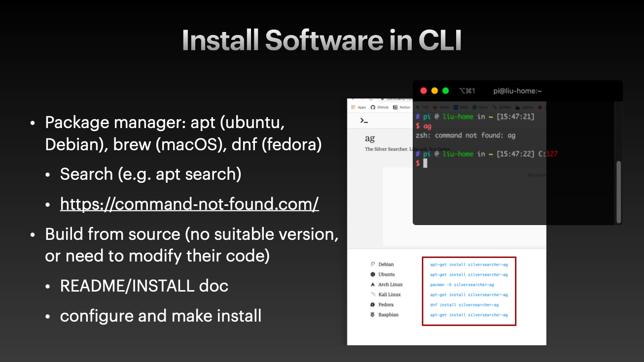
Task: Place cursor at the terminal's blinking prompt block
Action: coord(425,163)
